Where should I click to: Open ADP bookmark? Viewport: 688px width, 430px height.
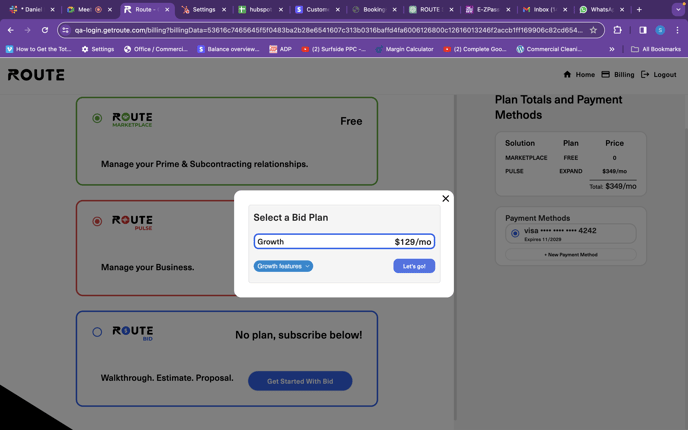pos(280,49)
